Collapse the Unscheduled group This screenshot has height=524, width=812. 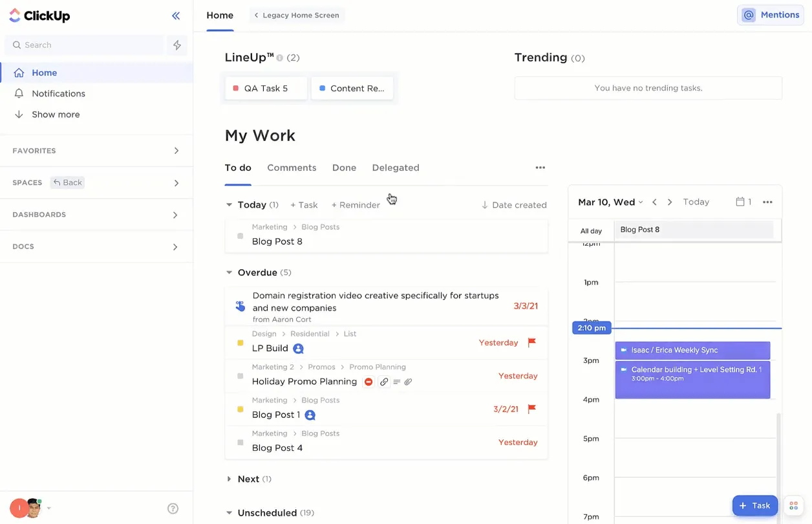(x=229, y=513)
